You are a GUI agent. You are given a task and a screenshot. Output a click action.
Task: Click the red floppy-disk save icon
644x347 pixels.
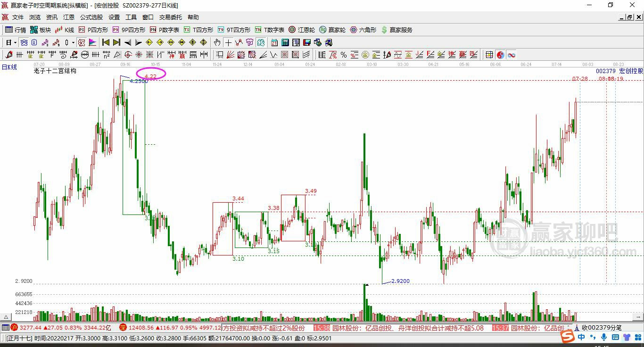tap(306, 42)
